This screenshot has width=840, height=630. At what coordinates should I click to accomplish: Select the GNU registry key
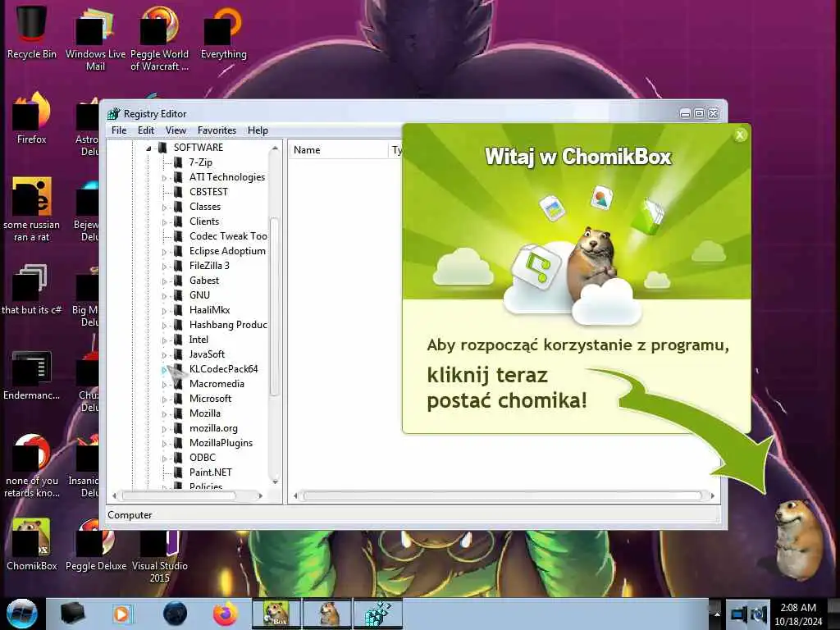tap(199, 295)
